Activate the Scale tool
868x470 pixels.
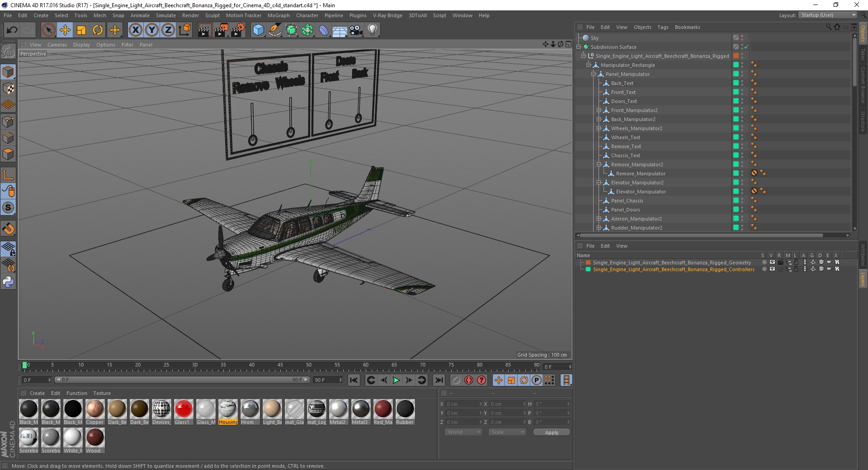click(x=81, y=30)
